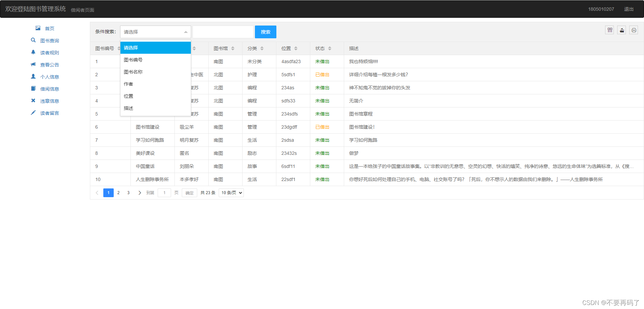Image resolution: width=644 pixels, height=309 pixels.
Task: Click the 图书编号 column header
Action: (x=105, y=48)
